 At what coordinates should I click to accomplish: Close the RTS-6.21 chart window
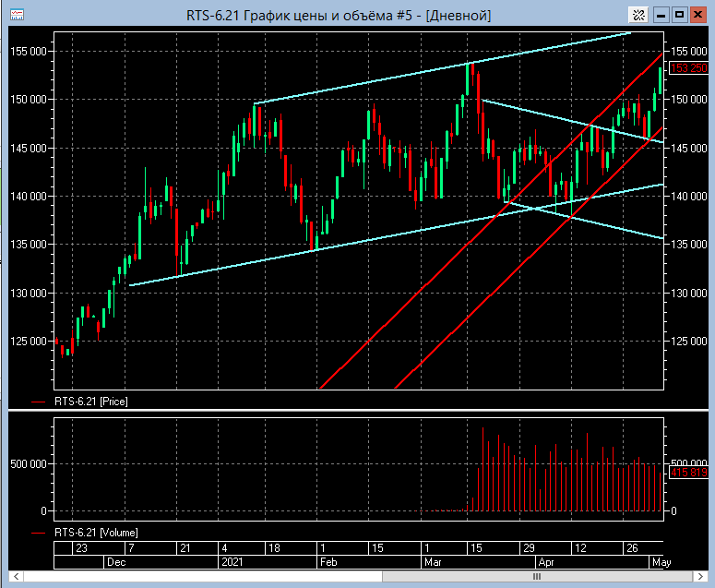pyautogui.click(x=697, y=15)
